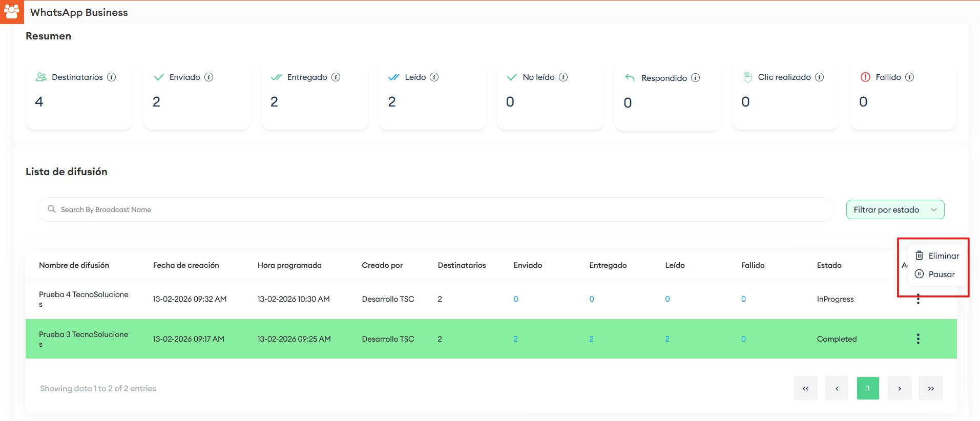Open actions menu for Prueba 3 row

click(x=918, y=339)
